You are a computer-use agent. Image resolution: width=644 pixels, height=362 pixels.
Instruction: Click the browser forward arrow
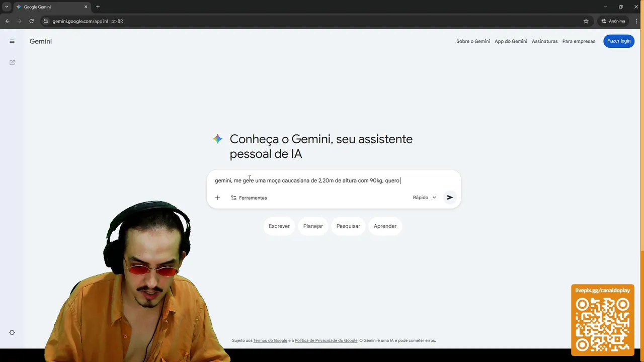tap(20, 21)
